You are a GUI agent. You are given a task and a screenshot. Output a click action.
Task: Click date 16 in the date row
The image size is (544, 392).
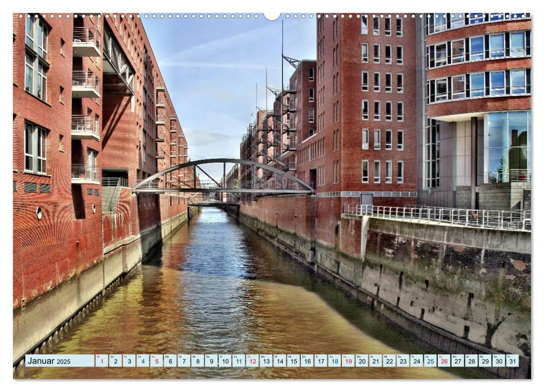tap(307, 361)
